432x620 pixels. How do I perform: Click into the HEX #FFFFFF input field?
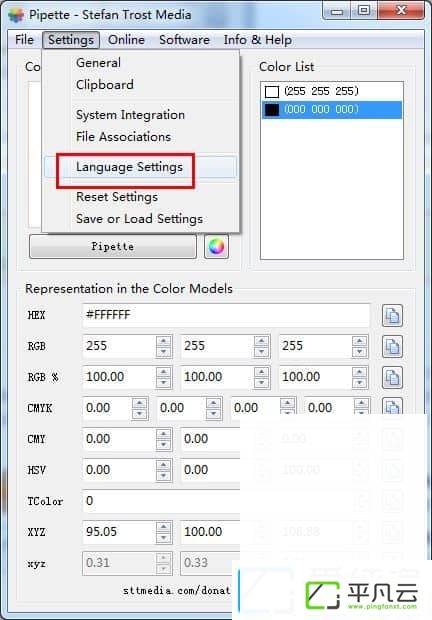tap(226, 315)
